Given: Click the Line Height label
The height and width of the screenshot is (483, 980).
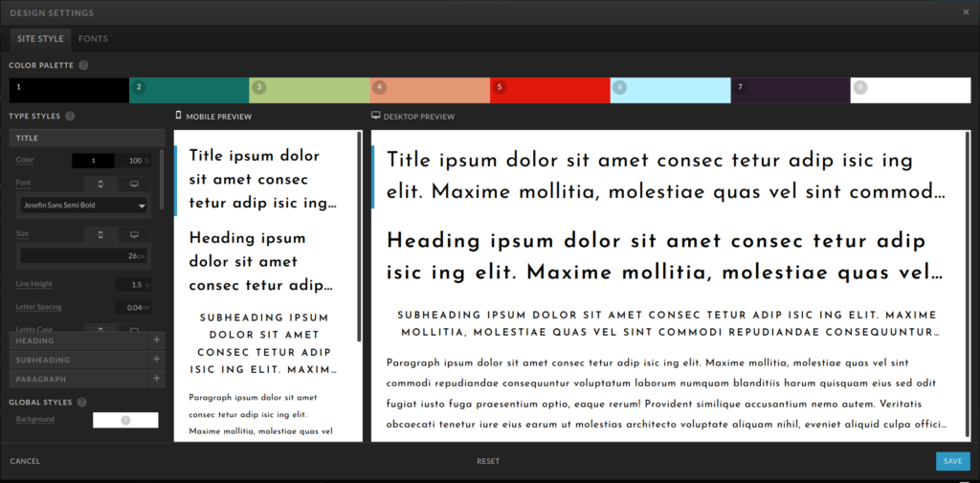Looking at the screenshot, I should (x=34, y=284).
